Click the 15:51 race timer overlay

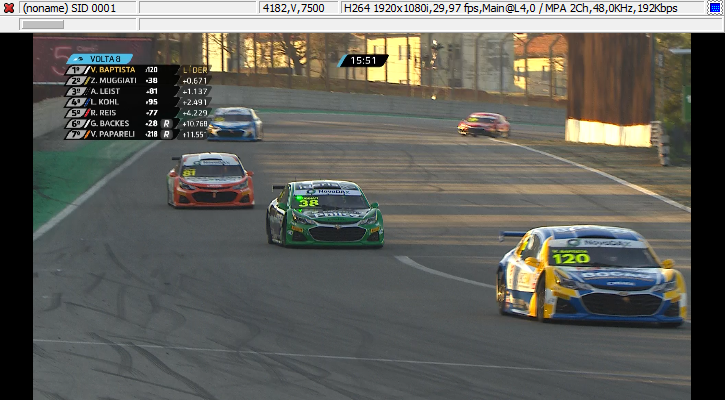[x=363, y=61]
